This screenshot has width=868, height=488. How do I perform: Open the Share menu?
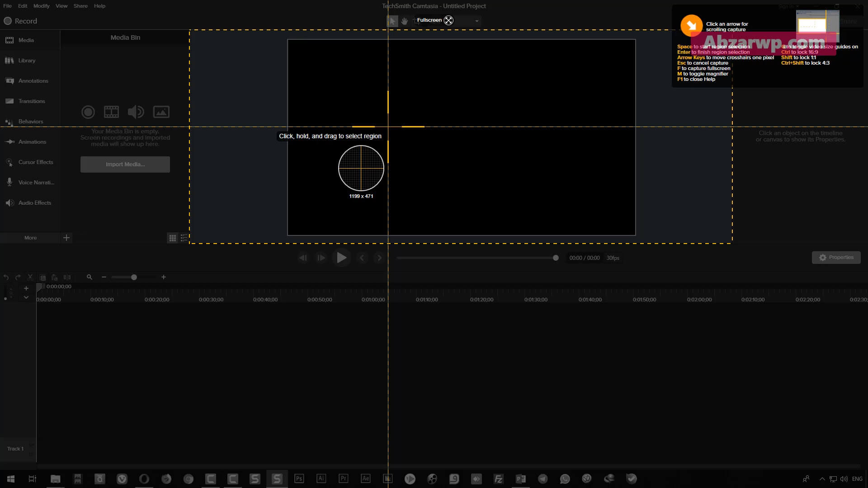80,6
